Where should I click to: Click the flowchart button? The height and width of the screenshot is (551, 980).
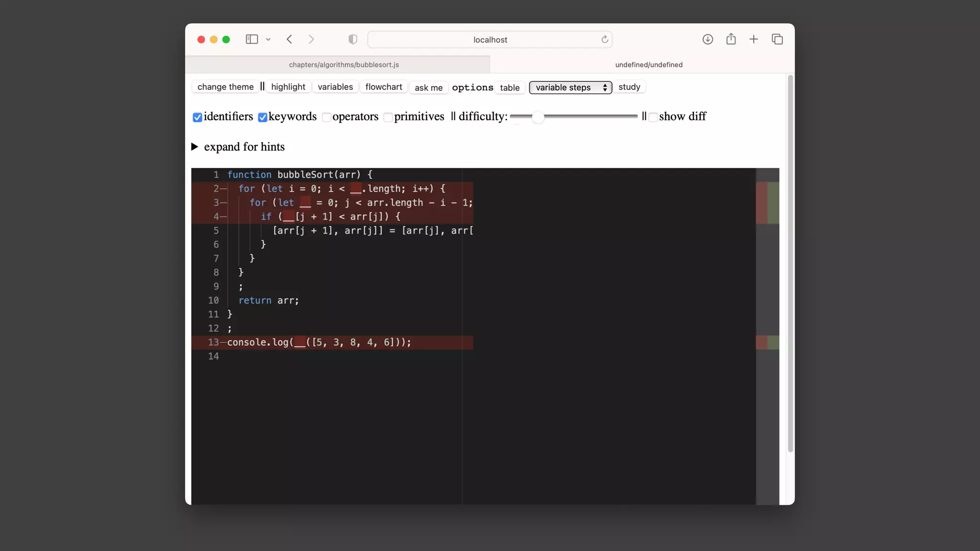pyautogui.click(x=383, y=87)
